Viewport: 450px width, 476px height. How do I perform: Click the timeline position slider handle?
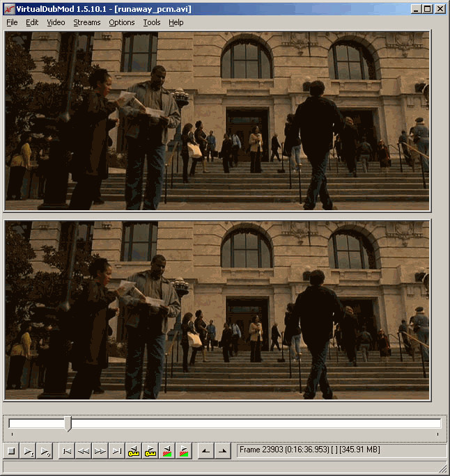[68, 424]
